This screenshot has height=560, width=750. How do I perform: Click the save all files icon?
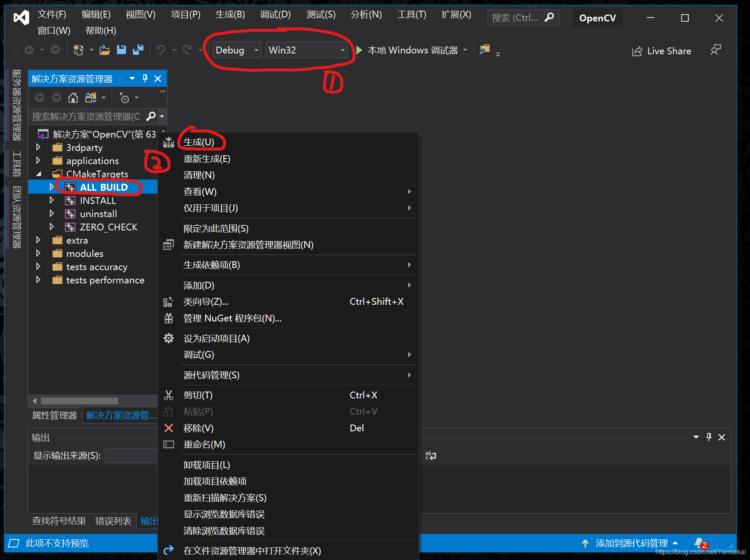point(138,50)
